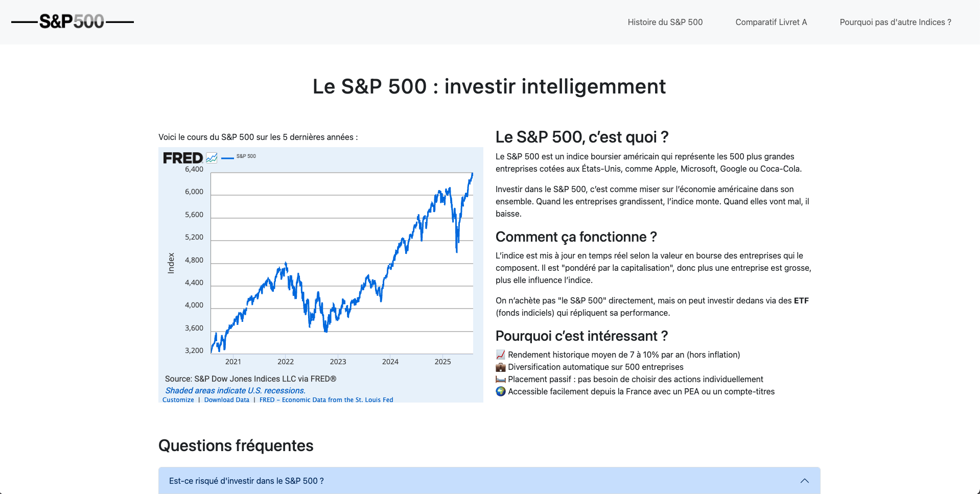Click the 2025 label on chart axis
The height and width of the screenshot is (494, 980).
[x=442, y=362]
